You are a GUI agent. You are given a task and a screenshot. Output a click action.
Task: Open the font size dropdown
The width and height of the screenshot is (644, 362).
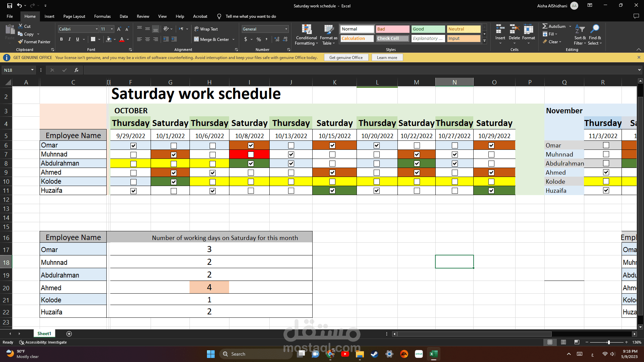point(112,29)
